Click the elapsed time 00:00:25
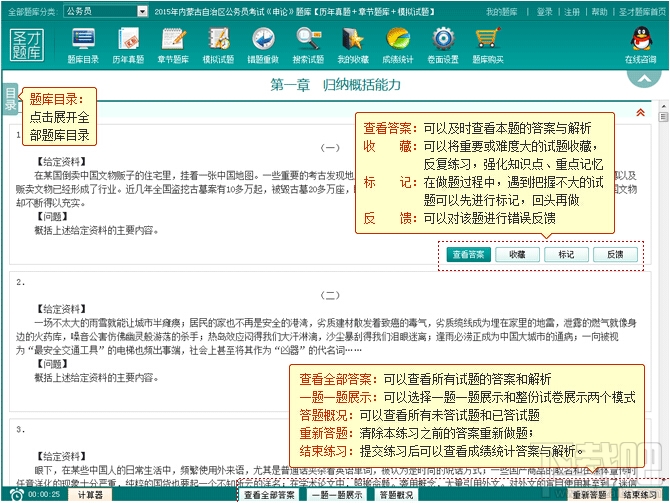670x503 pixels. click(x=44, y=495)
